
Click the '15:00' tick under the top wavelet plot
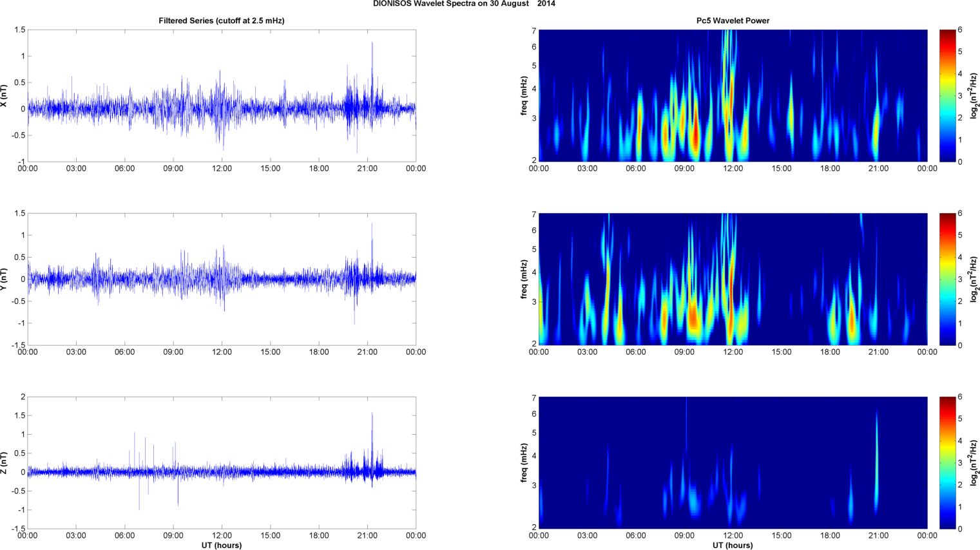pyautogui.click(x=782, y=169)
